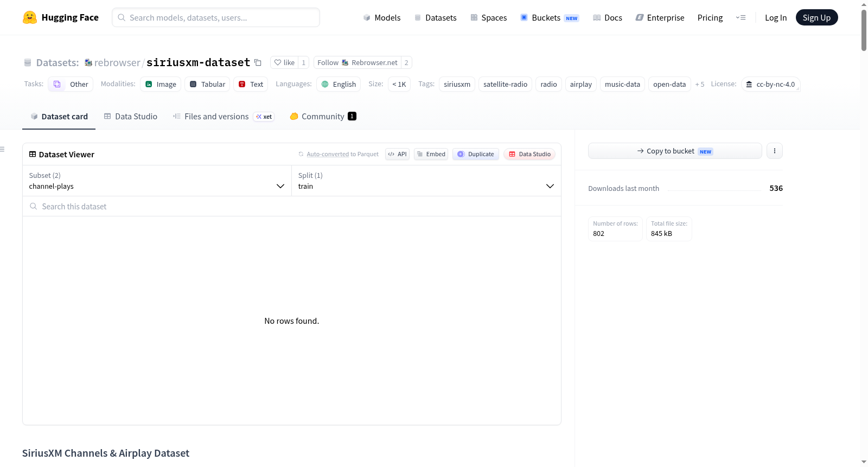
Task: Select the <1K size tag
Action: 399,84
